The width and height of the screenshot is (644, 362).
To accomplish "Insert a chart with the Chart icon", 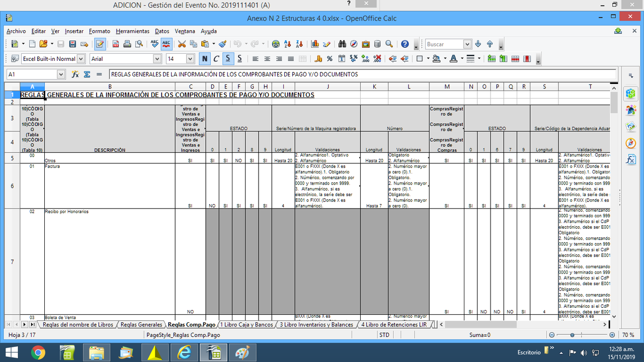I will click(x=315, y=44).
